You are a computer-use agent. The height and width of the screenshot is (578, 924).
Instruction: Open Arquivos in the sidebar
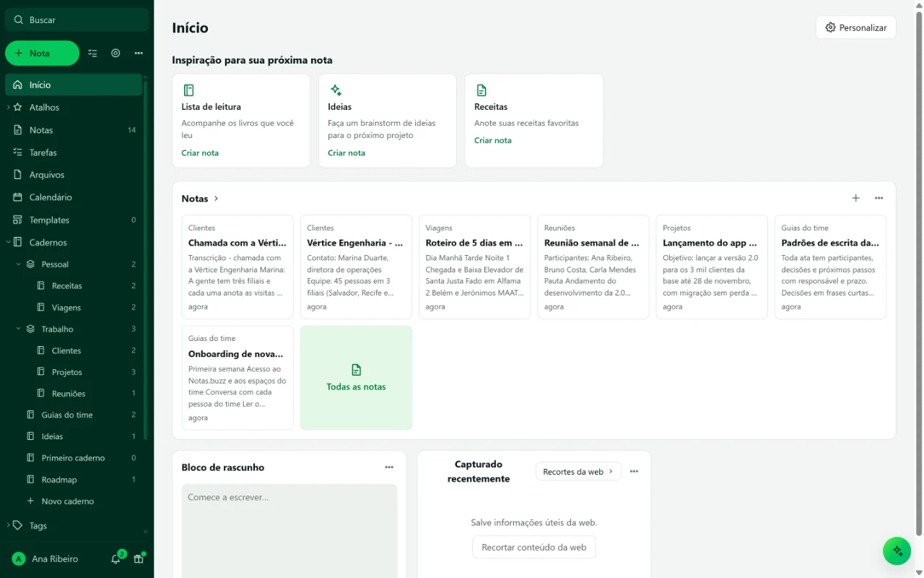point(74,175)
